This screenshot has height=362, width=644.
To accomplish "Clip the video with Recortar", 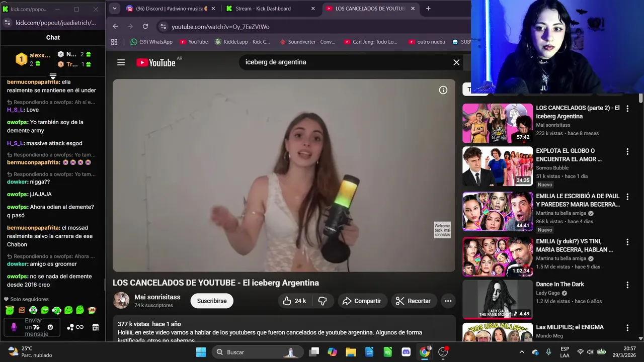I will [414, 301].
